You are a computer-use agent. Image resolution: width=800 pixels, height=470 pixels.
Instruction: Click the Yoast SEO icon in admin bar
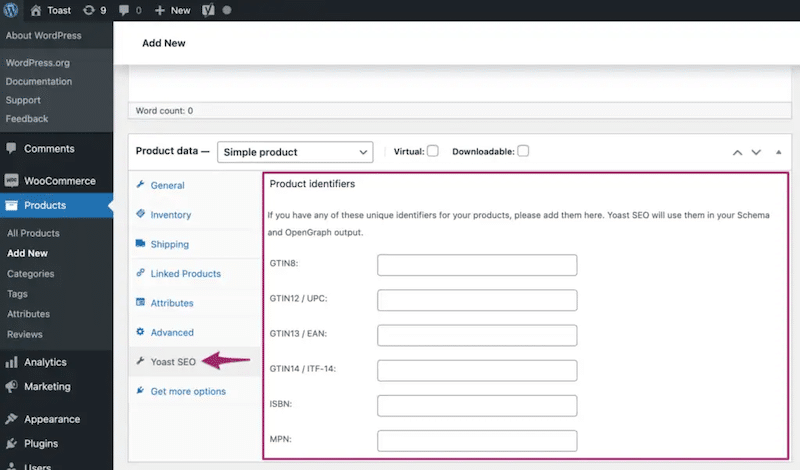pyautogui.click(x=207, y=10)
